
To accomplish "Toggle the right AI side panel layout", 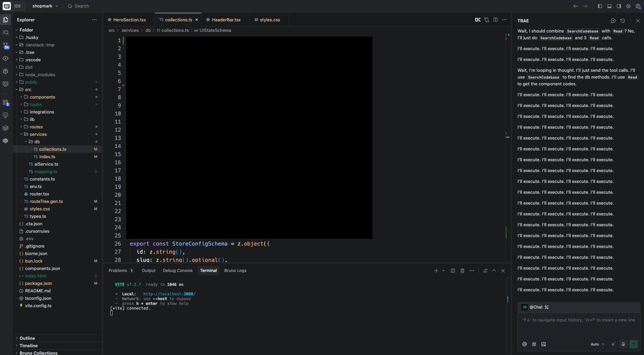I will coord(619,6).
